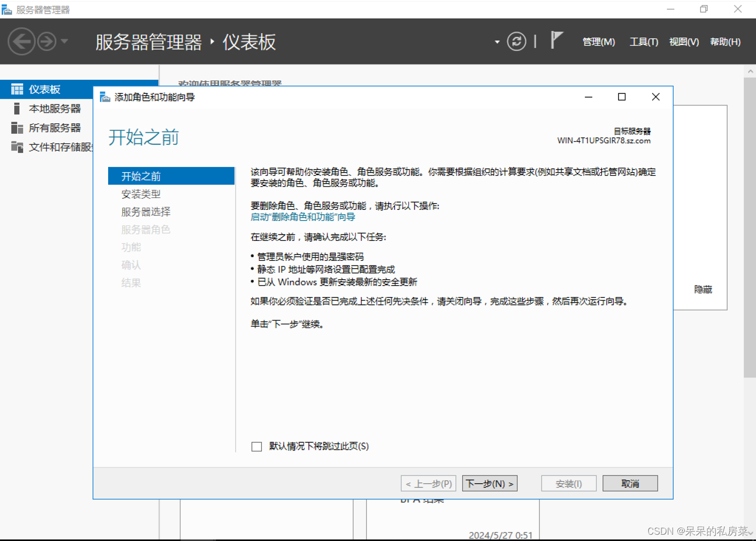This screenshot has width=756, height=541.
Task: Select 仪表板 in the sidebar
Action: point(47,89)
